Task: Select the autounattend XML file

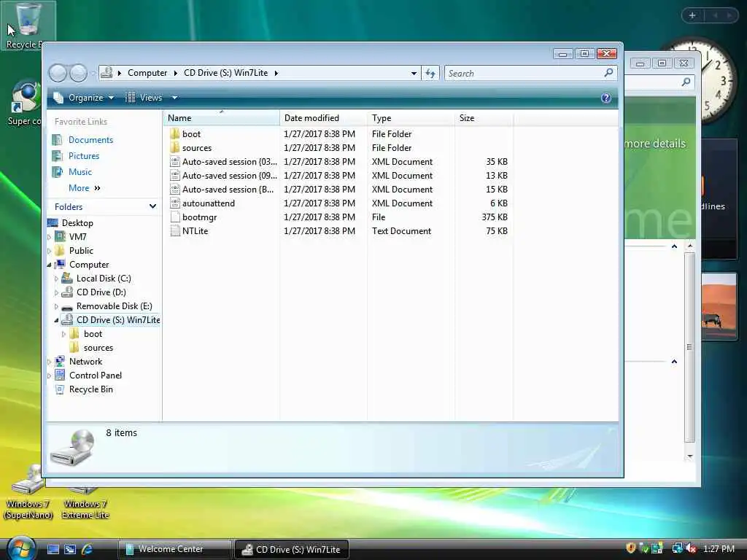Action: (x=208, y=203)
